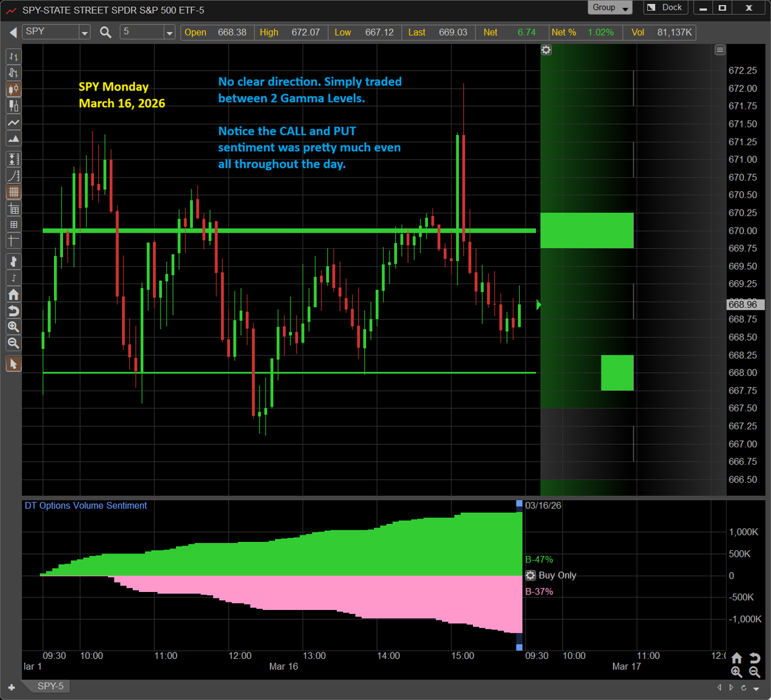Select the OHLC bar chart type

pyautogui.click(x=13, y=57)
